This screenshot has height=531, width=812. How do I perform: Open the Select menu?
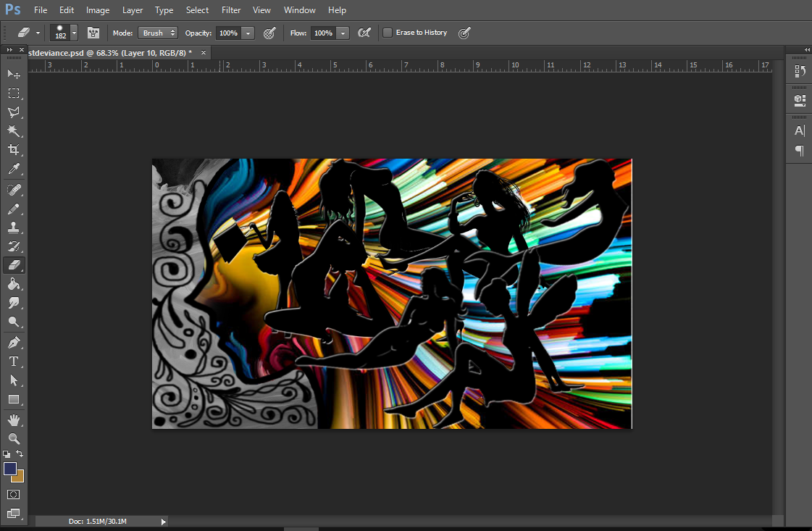pos(197,10)
